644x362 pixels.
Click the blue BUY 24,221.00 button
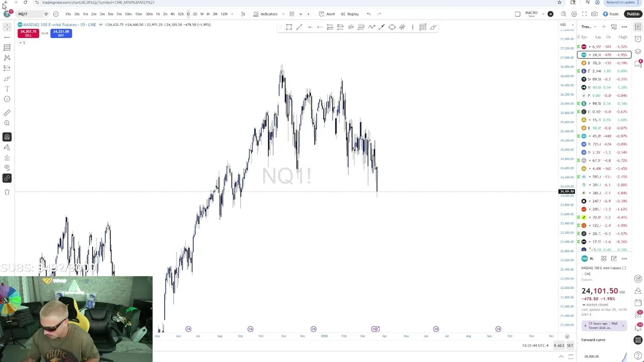click(61, 33)
